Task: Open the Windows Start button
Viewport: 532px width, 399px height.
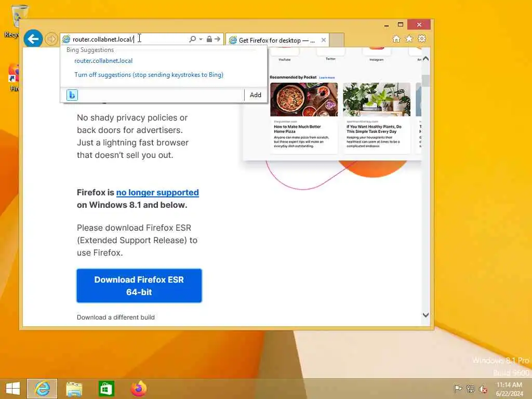Action: pos(13,389)
